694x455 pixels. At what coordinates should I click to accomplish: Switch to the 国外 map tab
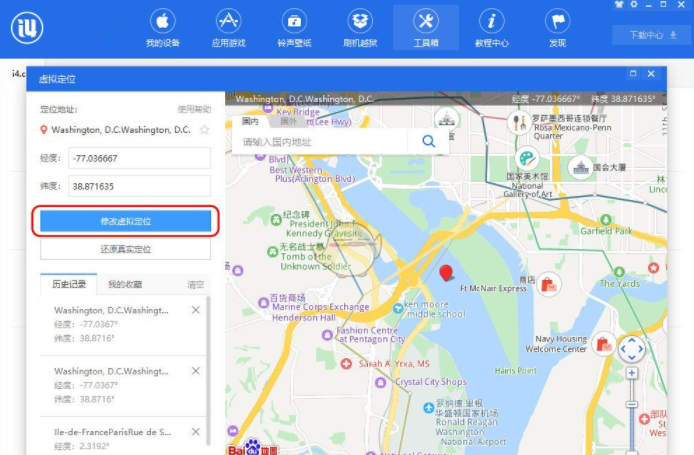pos(289,121)
